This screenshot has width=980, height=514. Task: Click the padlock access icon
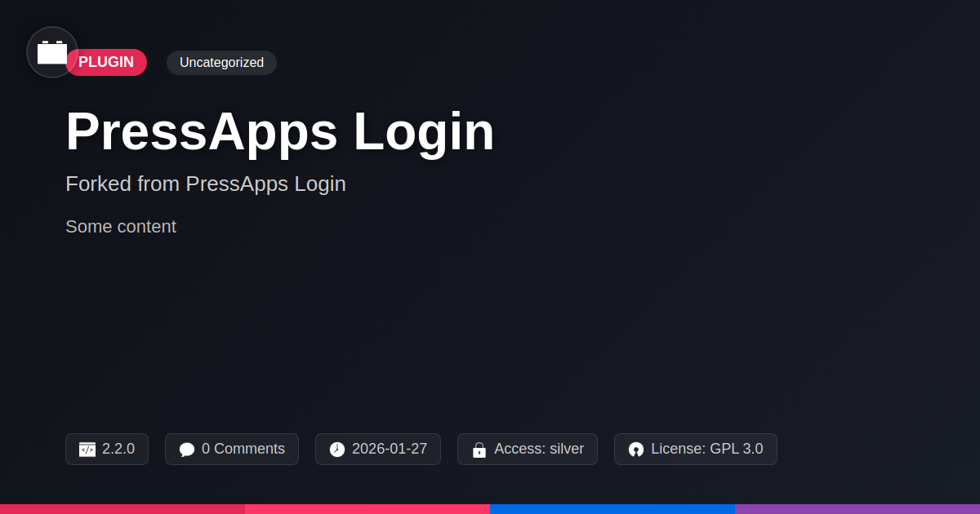coord(479,450)
